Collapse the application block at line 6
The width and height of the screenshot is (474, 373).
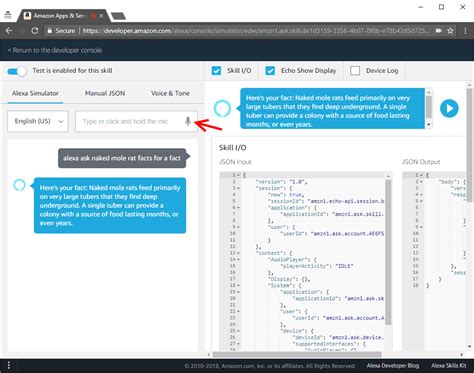[x=238, y=207]
